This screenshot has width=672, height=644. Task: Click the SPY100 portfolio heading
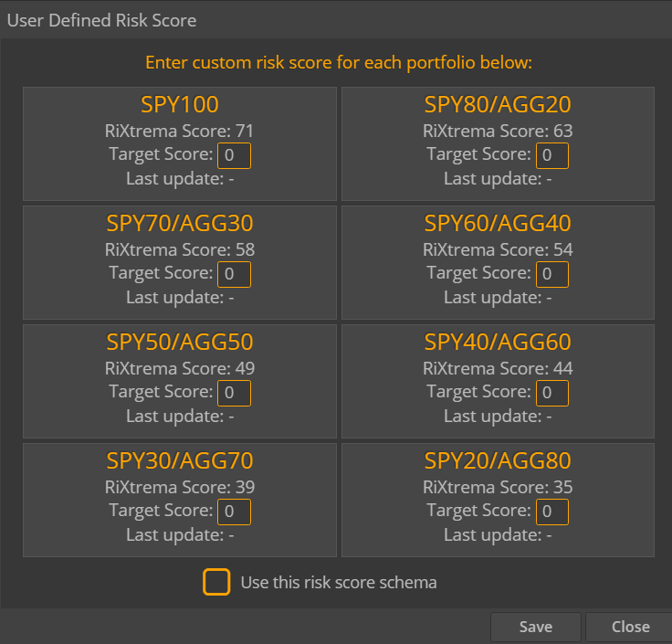point(180,104)
